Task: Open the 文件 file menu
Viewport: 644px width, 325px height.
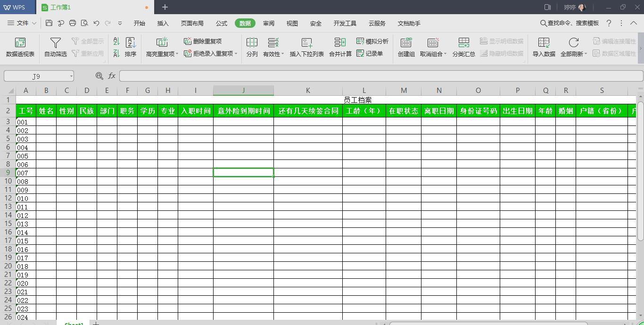Action: 23,23
